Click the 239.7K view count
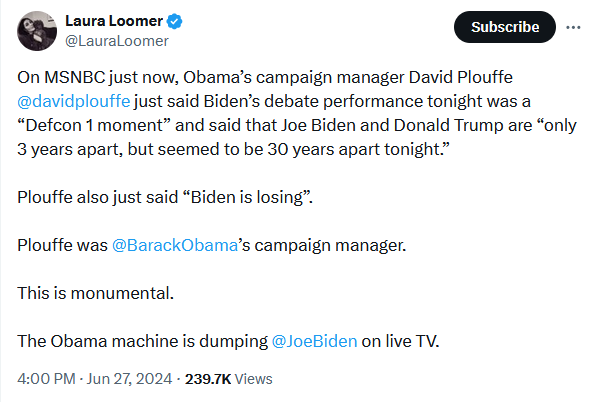The height and width of the screenshot is (402, 597). tap(208, 379)
